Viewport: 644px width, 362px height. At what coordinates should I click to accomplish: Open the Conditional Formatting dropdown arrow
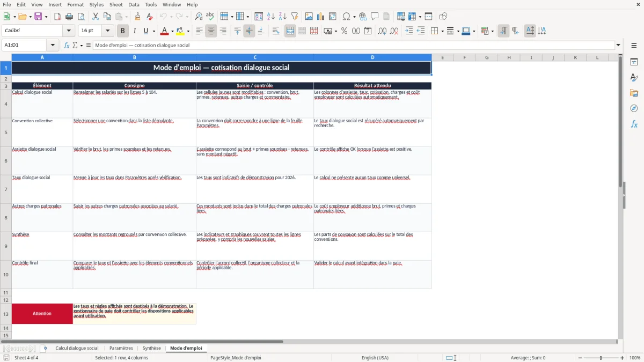[492, 31]
